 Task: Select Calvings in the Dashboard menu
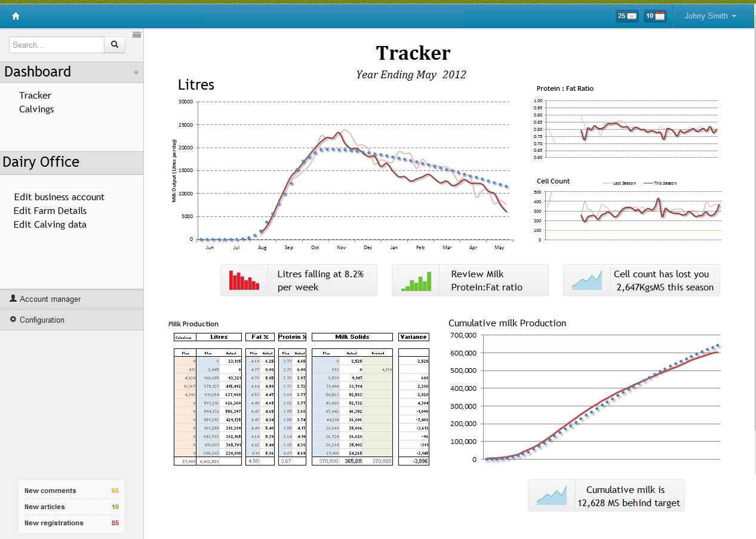click(36, 109)
